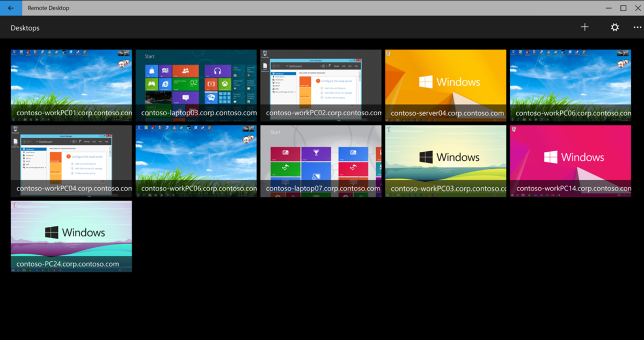The height and width of the screenshot is (340, 644).
Task: Open the more options ellipsis menu
Action: coord(637,27)
